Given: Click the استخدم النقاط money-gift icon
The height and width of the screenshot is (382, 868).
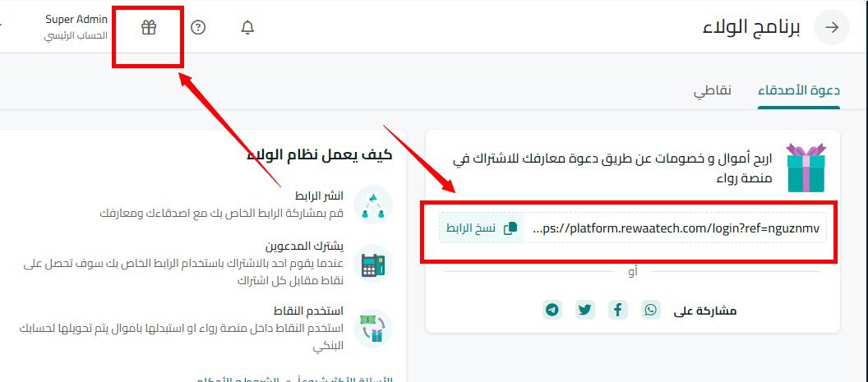Looking at the screenshot, I should pos(372,329).
